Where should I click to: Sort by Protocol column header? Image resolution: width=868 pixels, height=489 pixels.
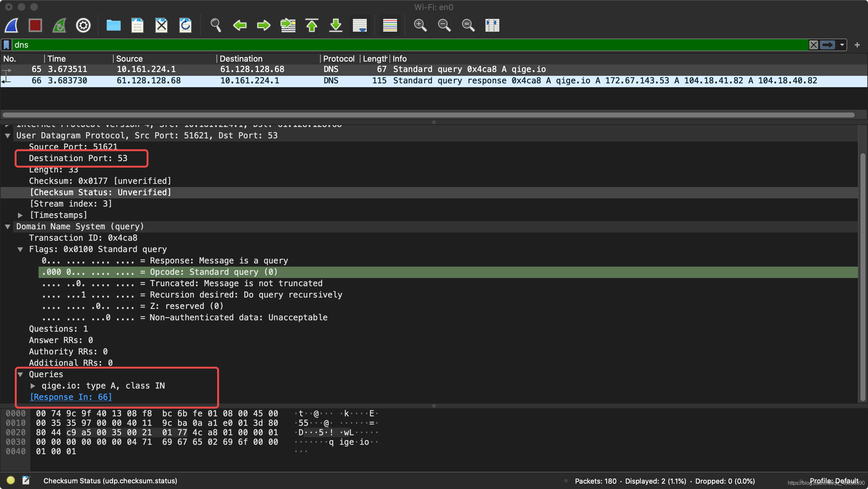340,59
